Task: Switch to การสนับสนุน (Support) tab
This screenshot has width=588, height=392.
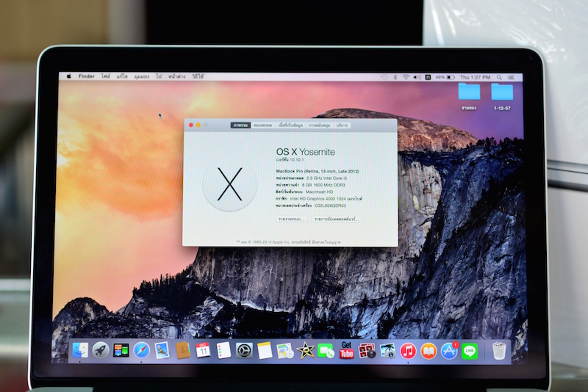Action: click(320, 125)
